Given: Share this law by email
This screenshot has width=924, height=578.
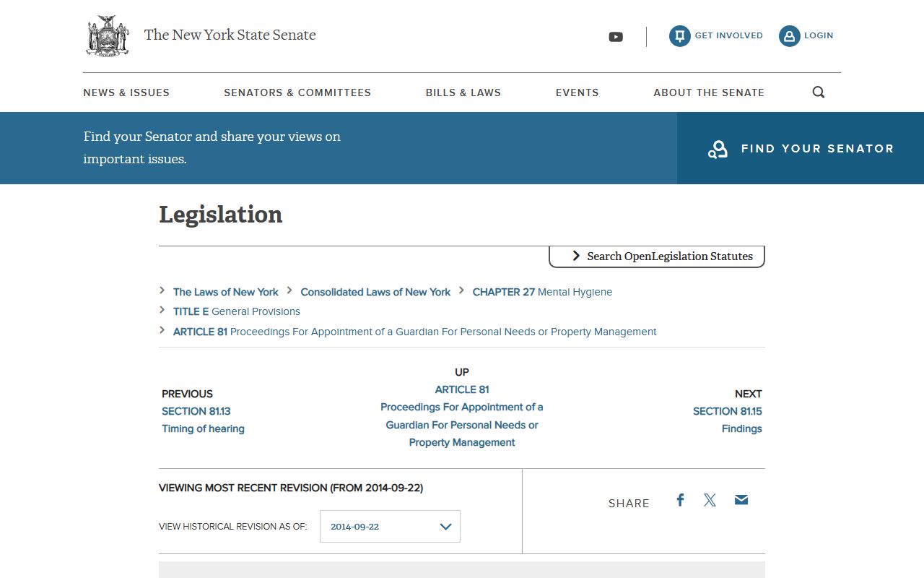Looking at the screenshot, I should tap(741, 500).
